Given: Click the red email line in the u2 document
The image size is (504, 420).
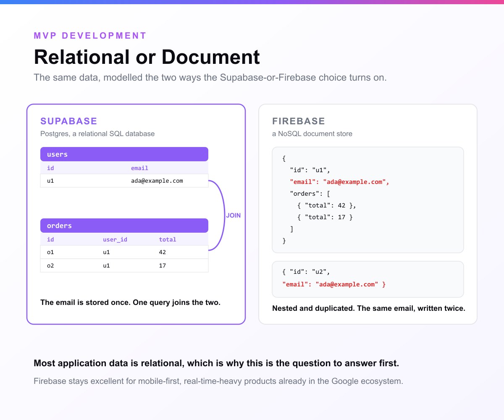Looking at the screenshot, I should 334,284.
